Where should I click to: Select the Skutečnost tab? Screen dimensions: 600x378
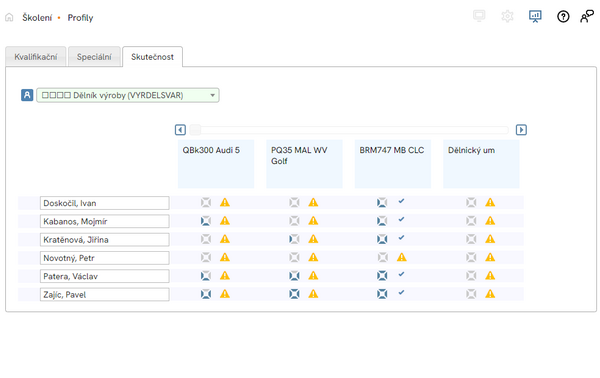click(152, 57)
